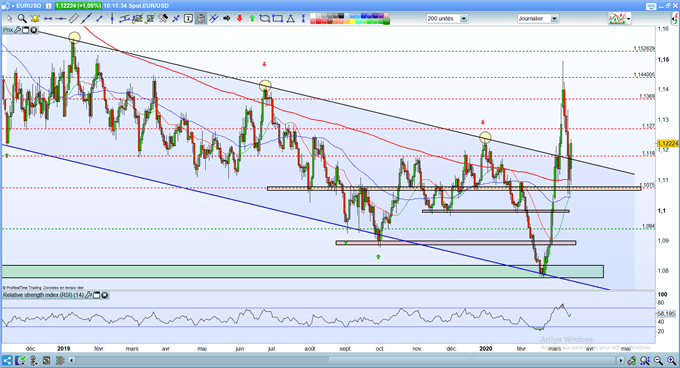Select the Andrews pitchfork lines tool
The width and height of the screenshot is (680, 368).
213,19
